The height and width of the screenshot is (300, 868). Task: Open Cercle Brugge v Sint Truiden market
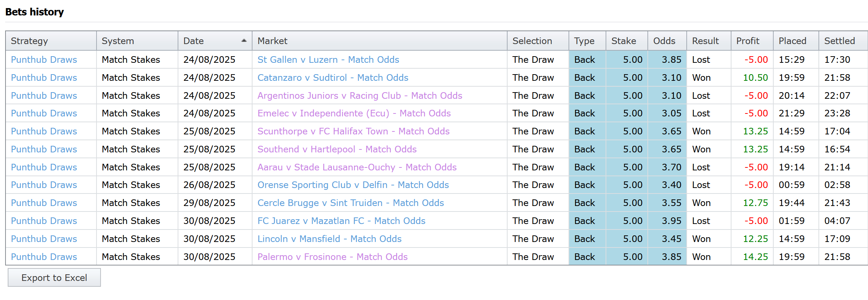pyautogui.click(x=351, y=203)
